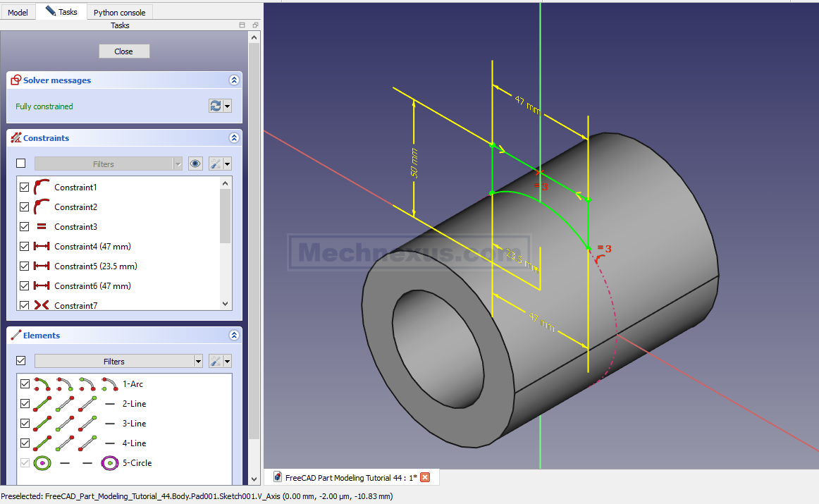Screen dimensions: 819x504
Task: Click the Constraints settings tool icon
Action: point(216,164)
